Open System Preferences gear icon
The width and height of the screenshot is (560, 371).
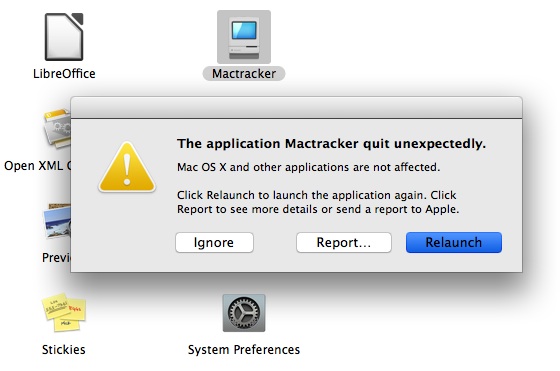pyautogui.click(x=244, y=313)
